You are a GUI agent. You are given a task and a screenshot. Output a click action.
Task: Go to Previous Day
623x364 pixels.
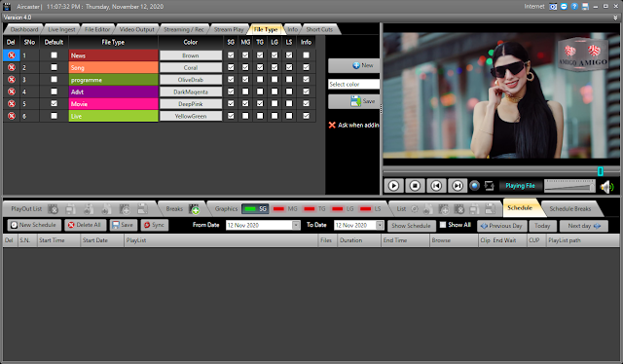[x=502, y=226]
